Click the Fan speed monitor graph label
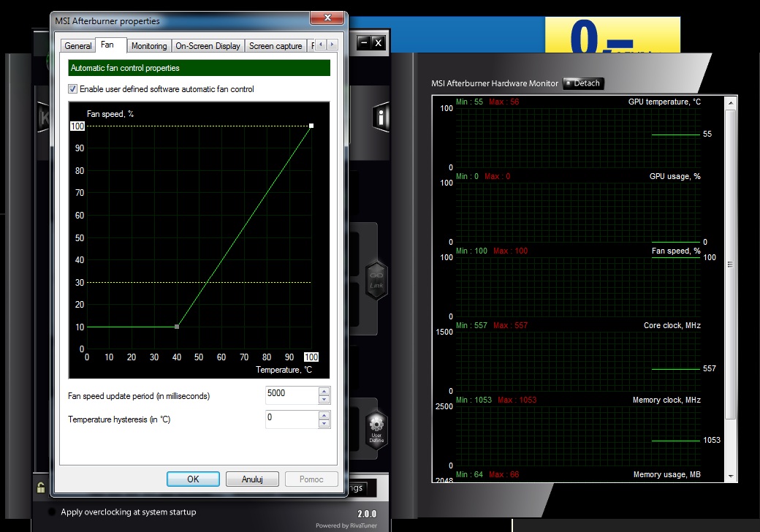This screenshot has height=532, width=760. [676, 251]
